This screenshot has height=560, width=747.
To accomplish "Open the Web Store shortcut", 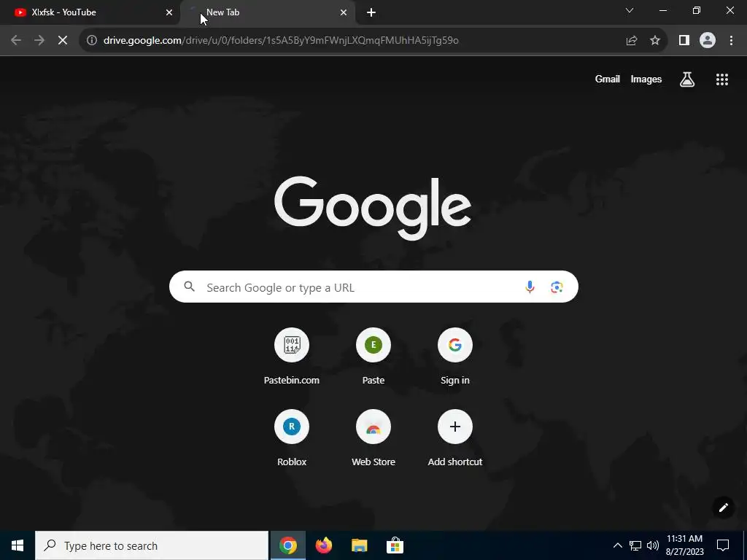I will [373, 437].
